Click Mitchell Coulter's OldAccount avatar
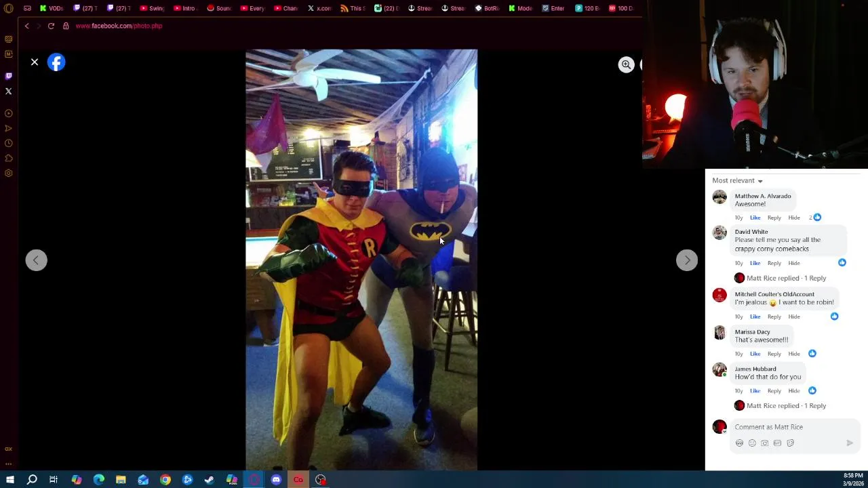This screenshot has width=868, height=488. click(719, 295)
